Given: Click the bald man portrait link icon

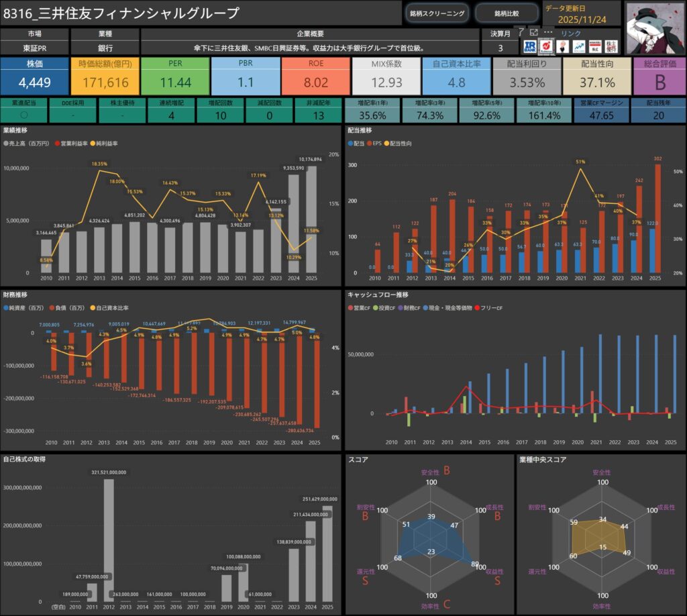Looking at the screenshot, I should point(562,46).
